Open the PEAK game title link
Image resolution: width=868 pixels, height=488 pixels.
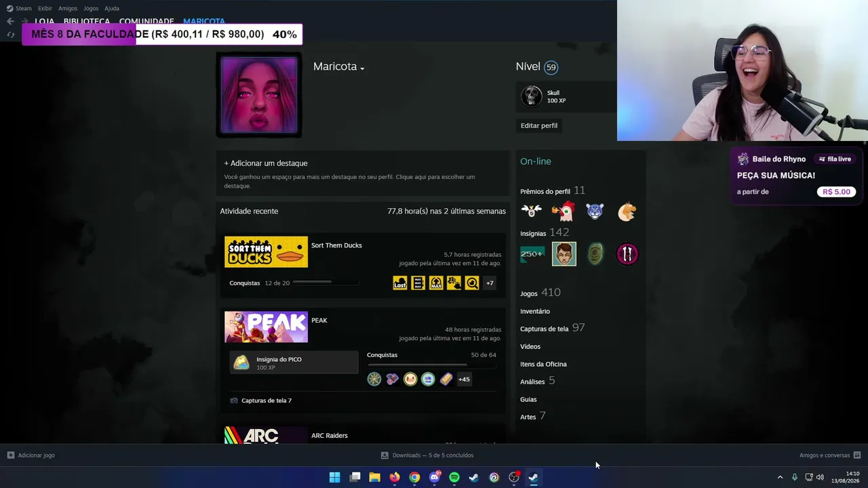[319, 321]
